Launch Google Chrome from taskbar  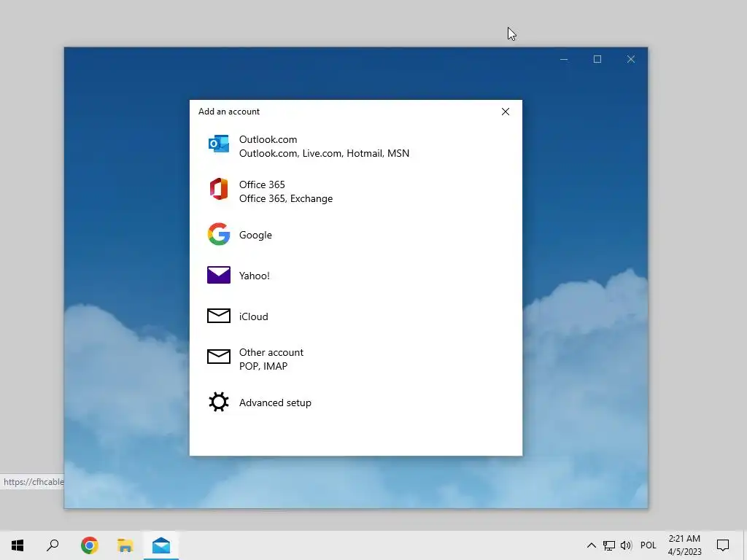[x=89, y=545]
